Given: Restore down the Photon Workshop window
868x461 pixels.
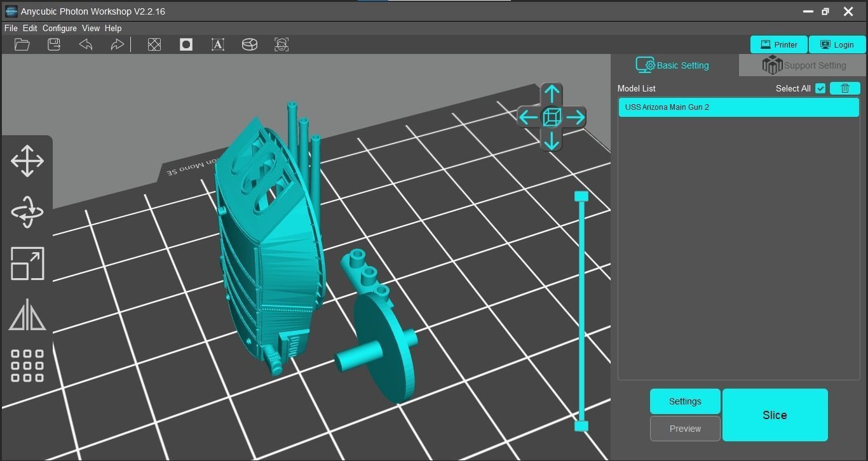Looking at the screenshot, I should (x=825, y=11).
